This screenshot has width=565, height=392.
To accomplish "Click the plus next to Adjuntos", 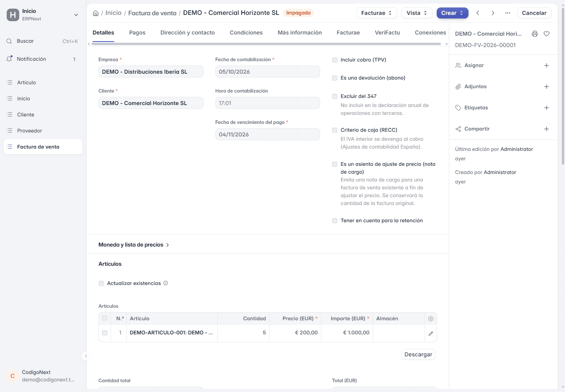I will (547, 87).
